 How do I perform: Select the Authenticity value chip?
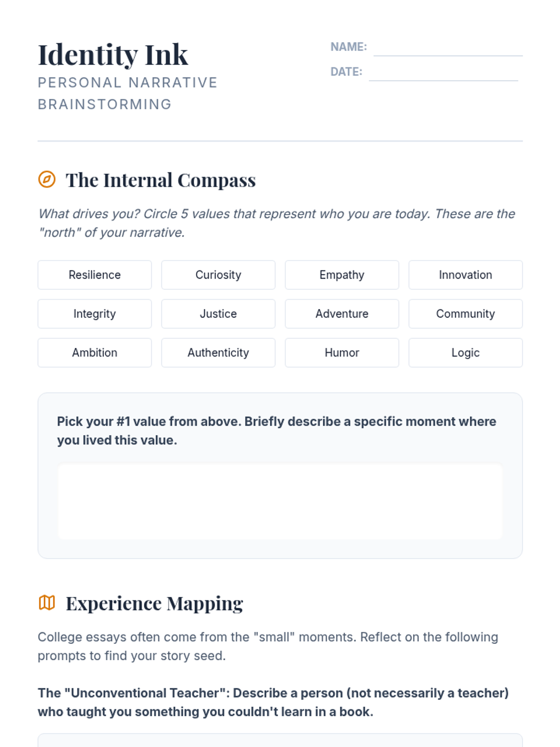point(218,352)
